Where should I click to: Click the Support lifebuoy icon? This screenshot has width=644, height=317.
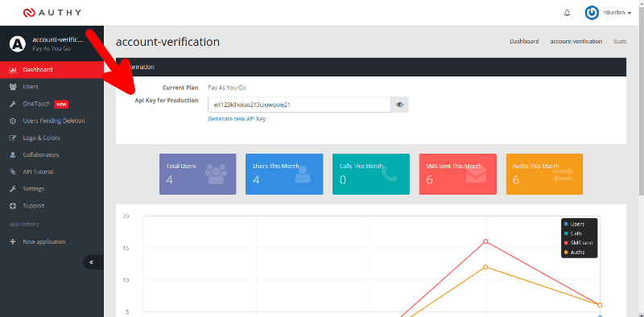point(13,206)
